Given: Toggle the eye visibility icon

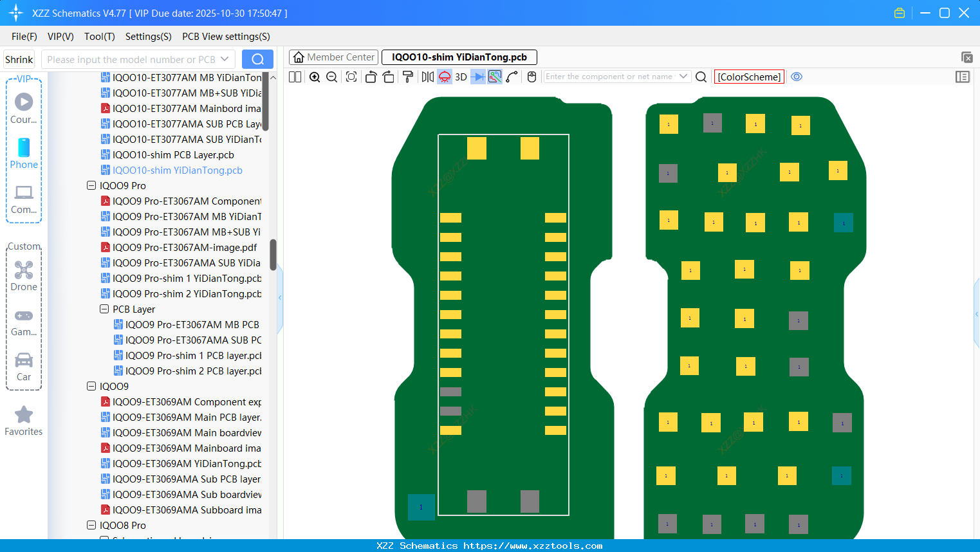Looking at the screenshot, I should (797, 77).
